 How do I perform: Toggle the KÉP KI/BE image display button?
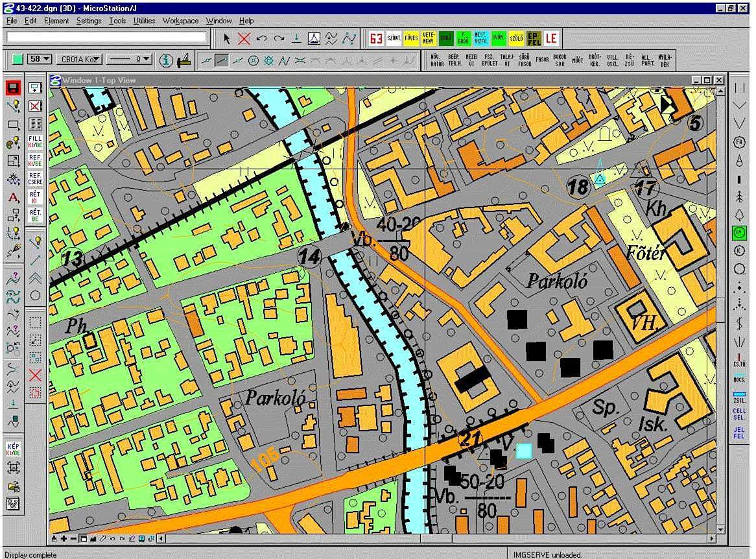[13, 449]
